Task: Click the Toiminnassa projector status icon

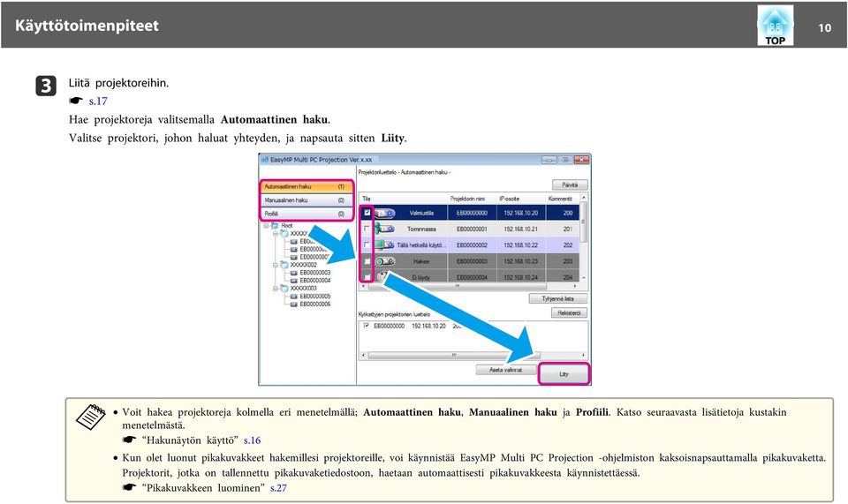Action: click(x=384, y=229)
